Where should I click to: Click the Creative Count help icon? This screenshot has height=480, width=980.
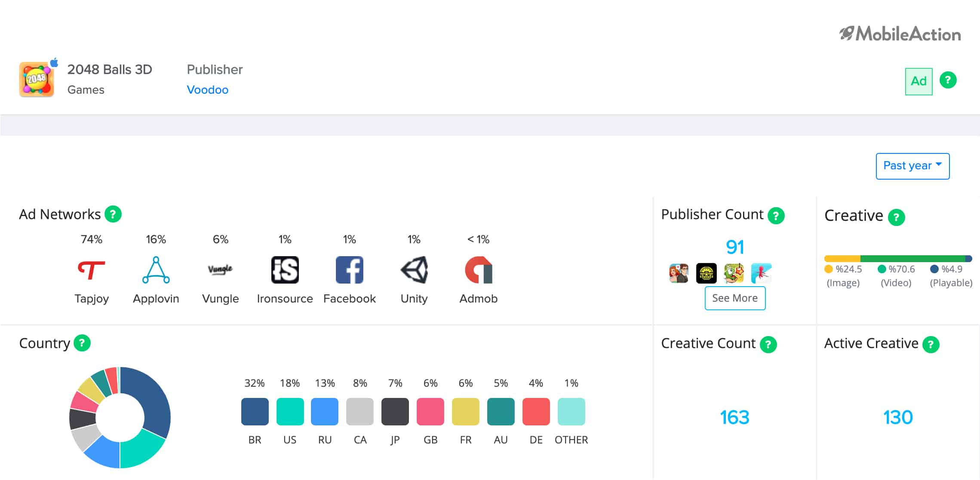click(x=768, y=345)
